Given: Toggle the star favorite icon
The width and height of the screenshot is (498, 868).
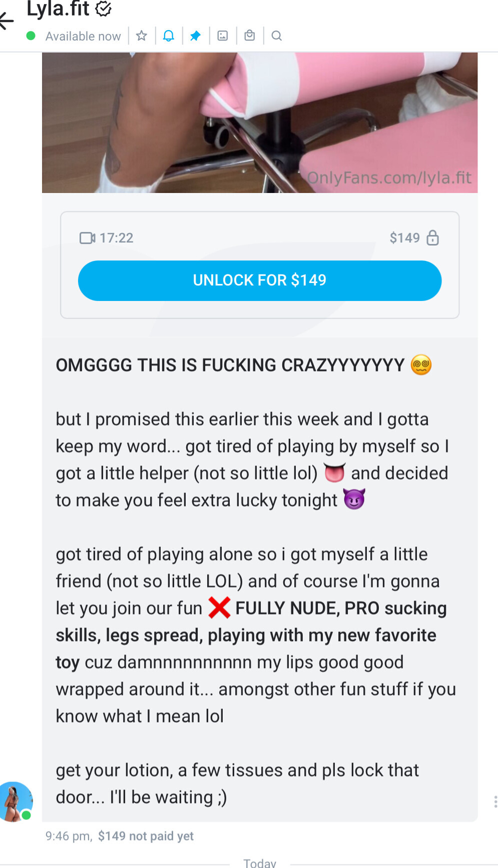Looking at the screenshot, I should click(142, 35).
